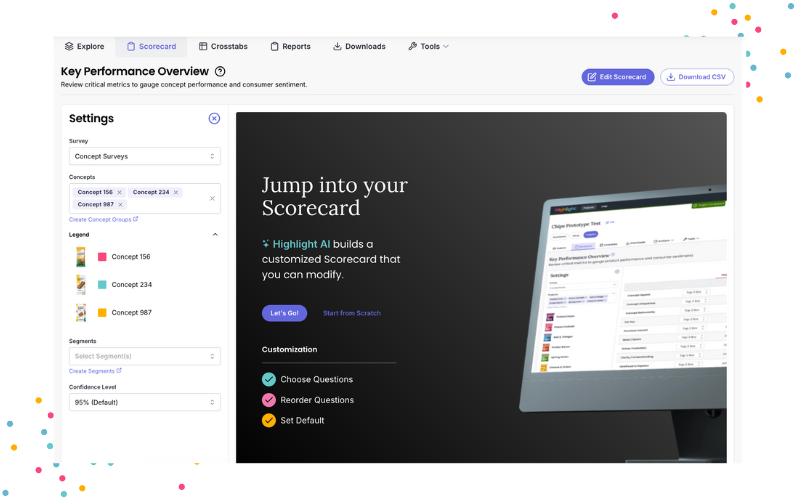
Task: Click the Edit Scorecard button
Action: [618, 77]
